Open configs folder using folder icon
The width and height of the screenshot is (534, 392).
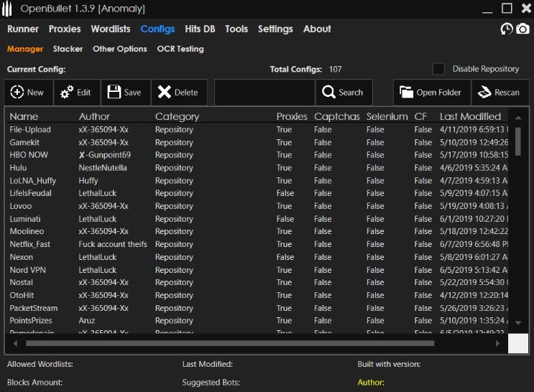pos(406,92)
